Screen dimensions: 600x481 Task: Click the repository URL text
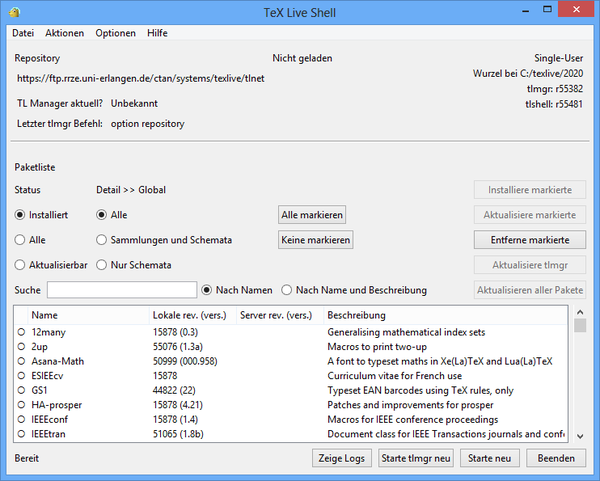141,78
